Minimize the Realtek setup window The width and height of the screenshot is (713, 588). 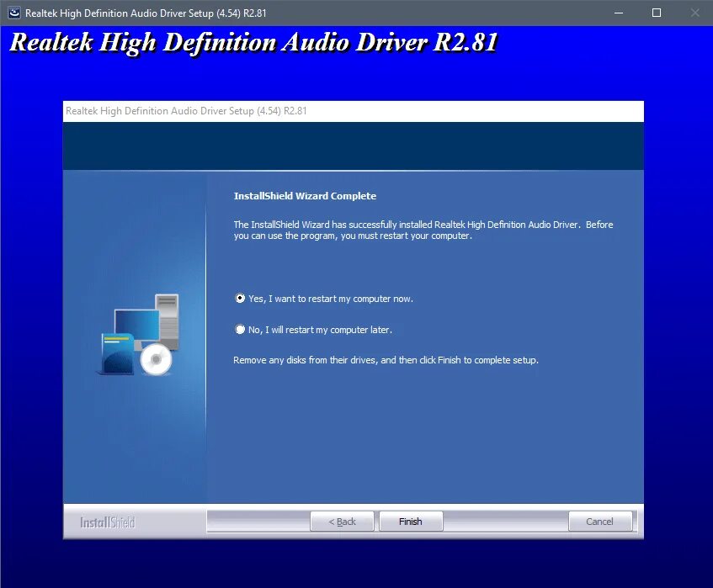tap(619, 13)
